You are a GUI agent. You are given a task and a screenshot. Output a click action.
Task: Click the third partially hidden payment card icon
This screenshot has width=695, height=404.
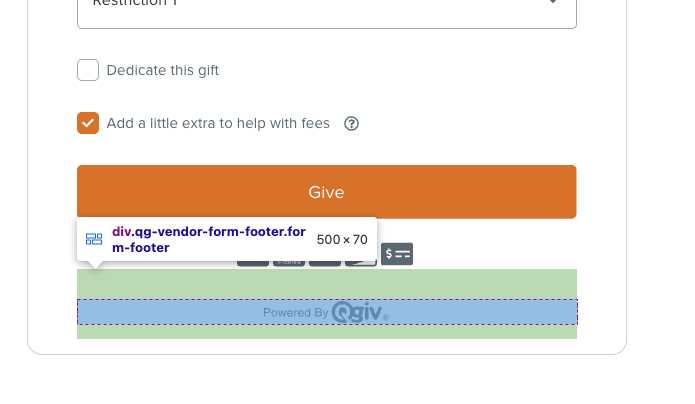[325, 263]
